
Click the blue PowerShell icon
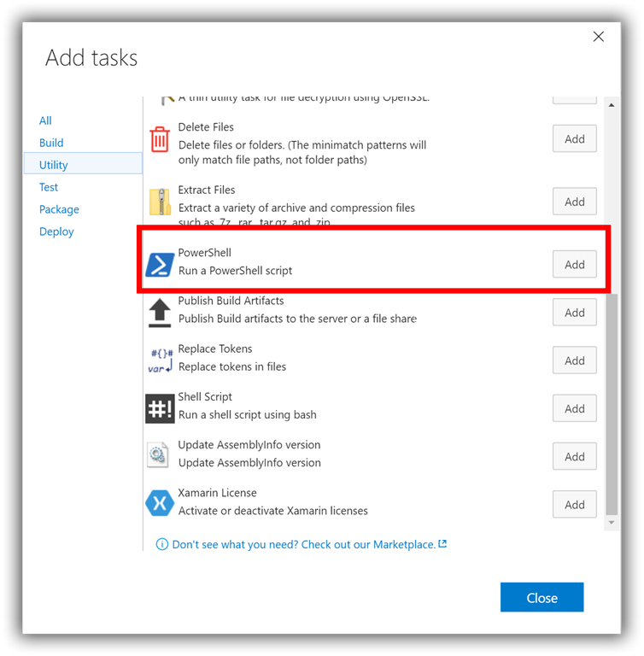point(160,264)
